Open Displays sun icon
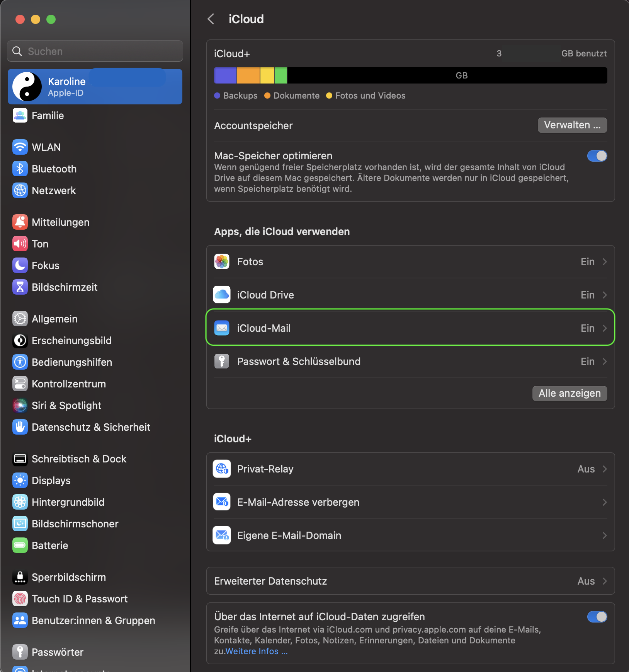Viewport: 629px width, 672px height. [x=20, y=480]
